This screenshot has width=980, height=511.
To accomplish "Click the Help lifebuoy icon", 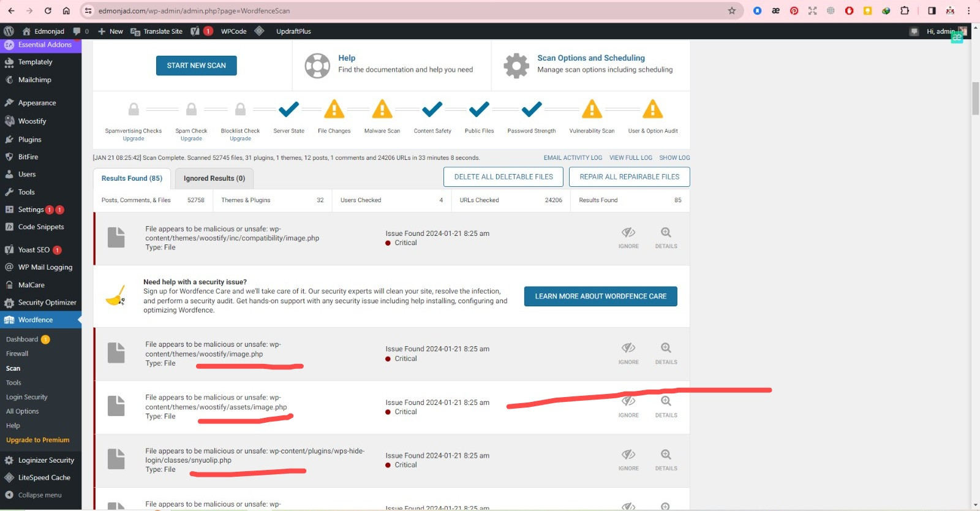I will click(x=317, y=66).
